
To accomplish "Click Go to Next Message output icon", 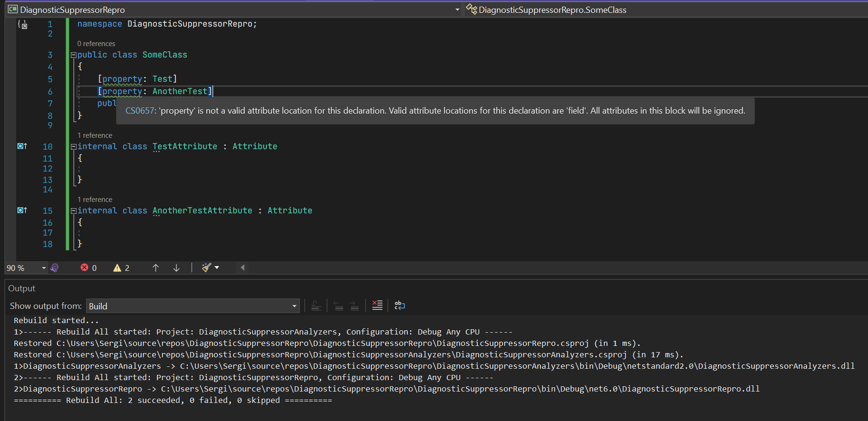I will (x=355, y=306).
